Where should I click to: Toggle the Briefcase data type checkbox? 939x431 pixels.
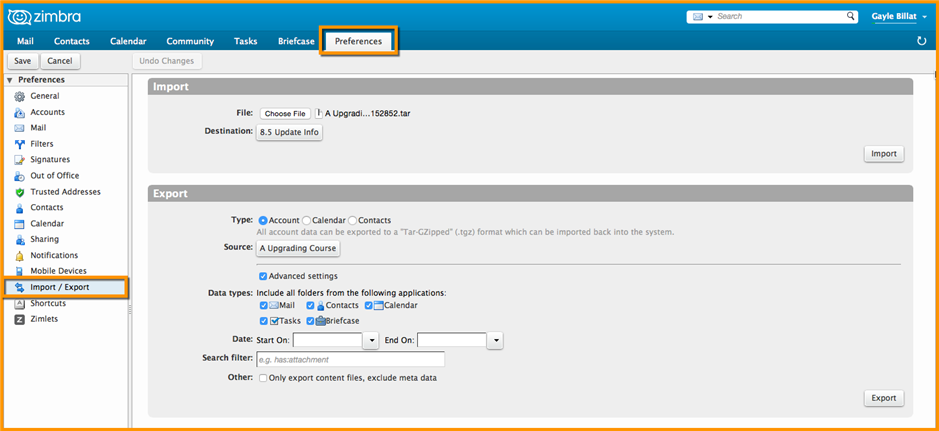(x=310, y=321)
